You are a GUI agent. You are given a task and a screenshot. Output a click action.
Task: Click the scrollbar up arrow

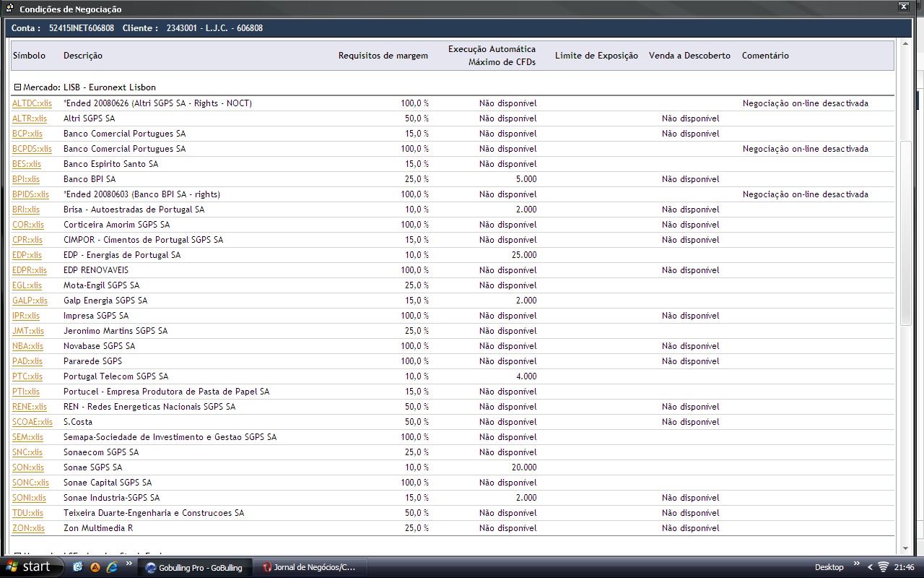tap(907, 46)
